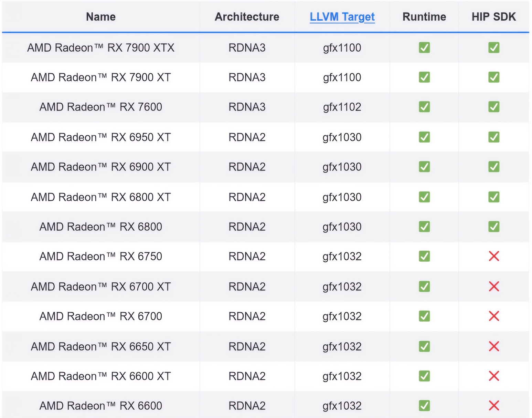Select the AMD Radeon RX 6900 XT name cell

click(x=101, y=167)
